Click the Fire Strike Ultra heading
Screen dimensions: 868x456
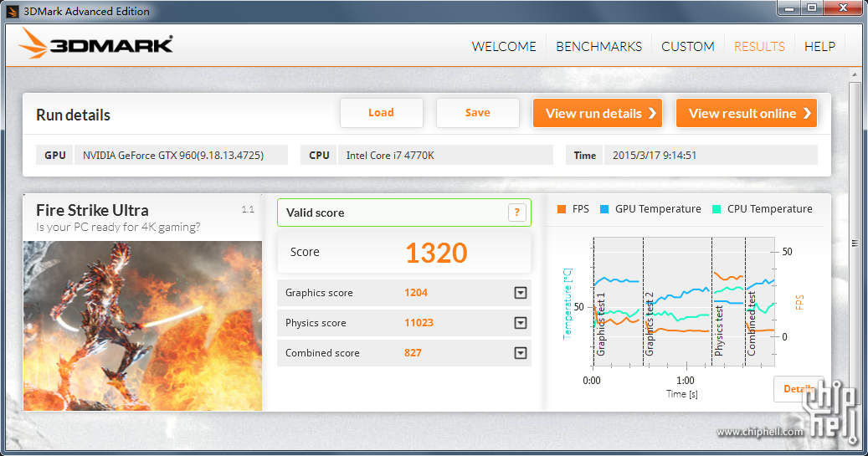[x=92, y=210]
